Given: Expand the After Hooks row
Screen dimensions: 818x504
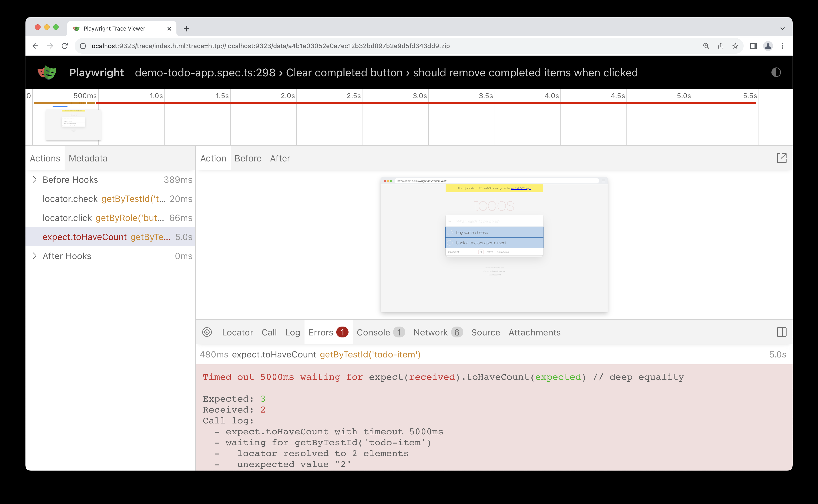Looking at the screenshot, I should (34, 256).
